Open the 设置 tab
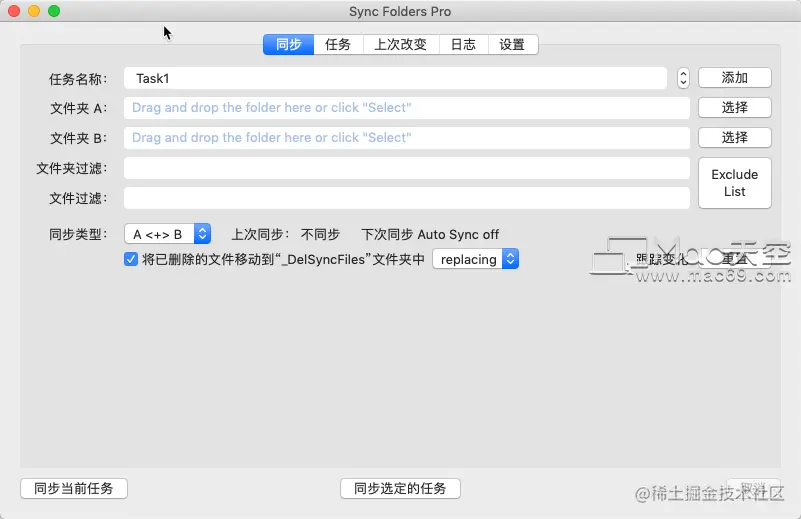Image resolution: width=801 pixels, height=519 pixels. [x=512, y=44]
